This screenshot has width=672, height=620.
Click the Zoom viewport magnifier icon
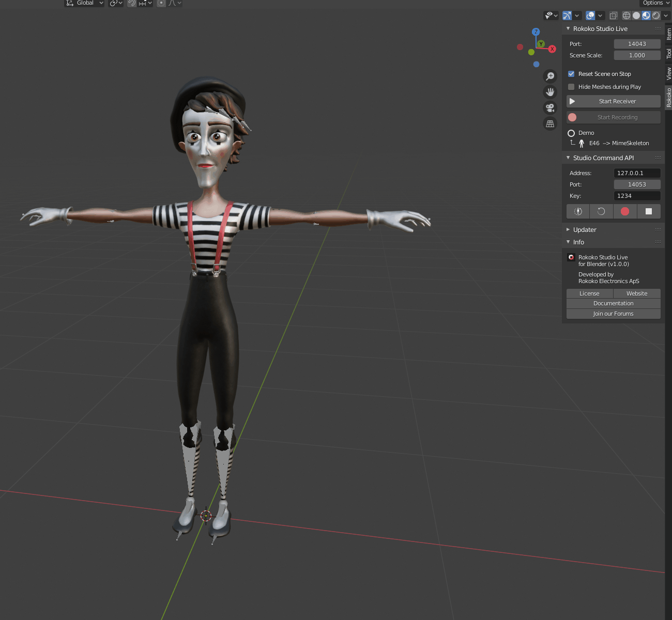550,76
